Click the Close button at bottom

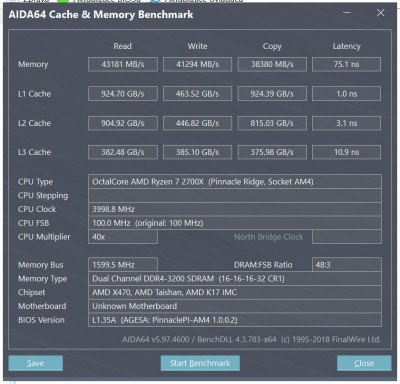point(364,363)
